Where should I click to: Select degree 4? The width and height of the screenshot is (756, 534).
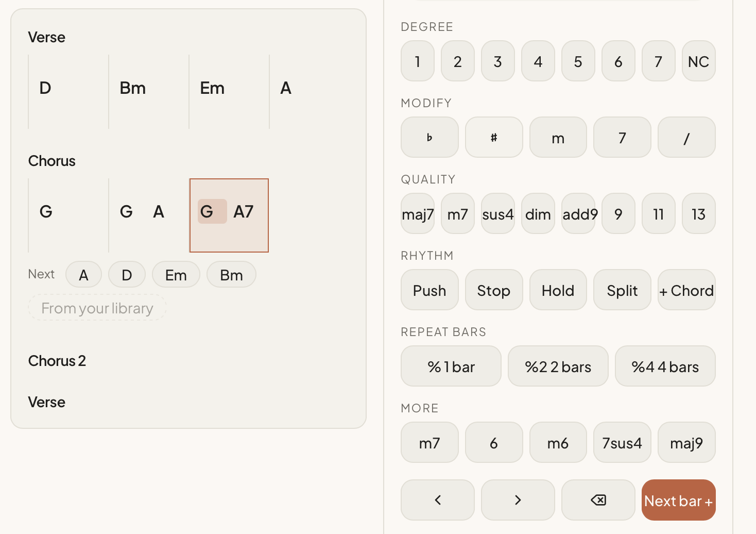point(538,61)
